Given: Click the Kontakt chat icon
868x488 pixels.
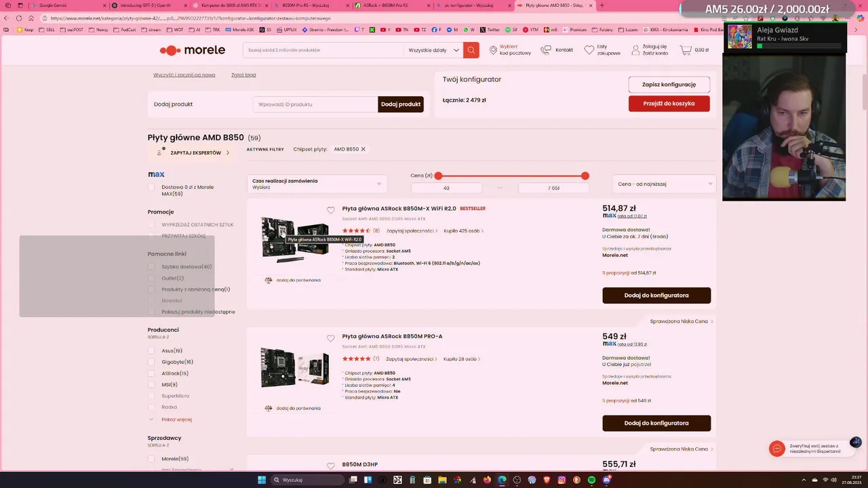Looking at the screenshot, I should click(x=546, y=50).
